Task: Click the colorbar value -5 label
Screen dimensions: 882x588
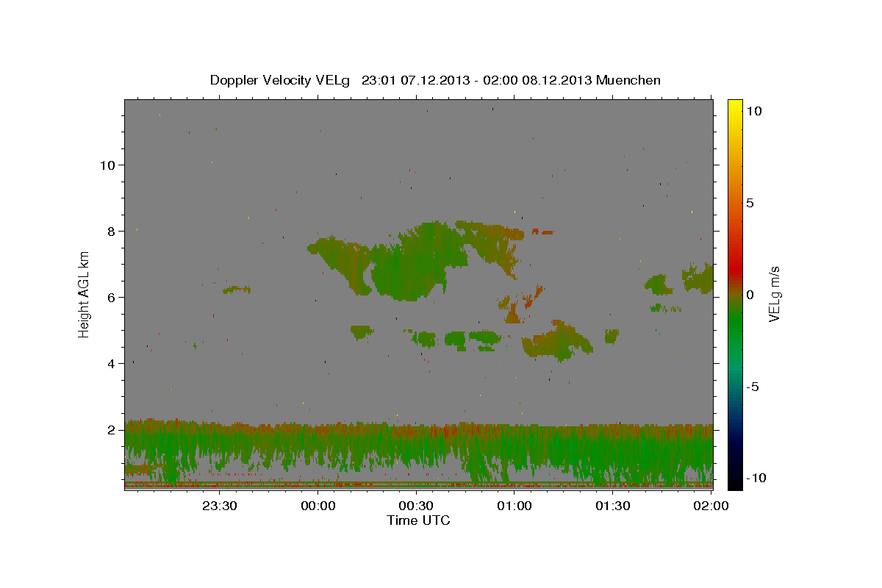Action: [x=751, y=387]
